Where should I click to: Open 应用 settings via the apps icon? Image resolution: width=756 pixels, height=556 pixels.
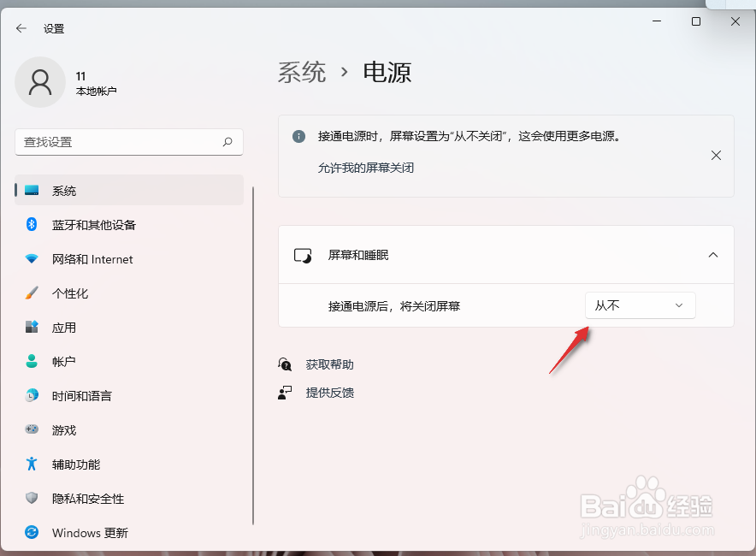coord(32,327)
